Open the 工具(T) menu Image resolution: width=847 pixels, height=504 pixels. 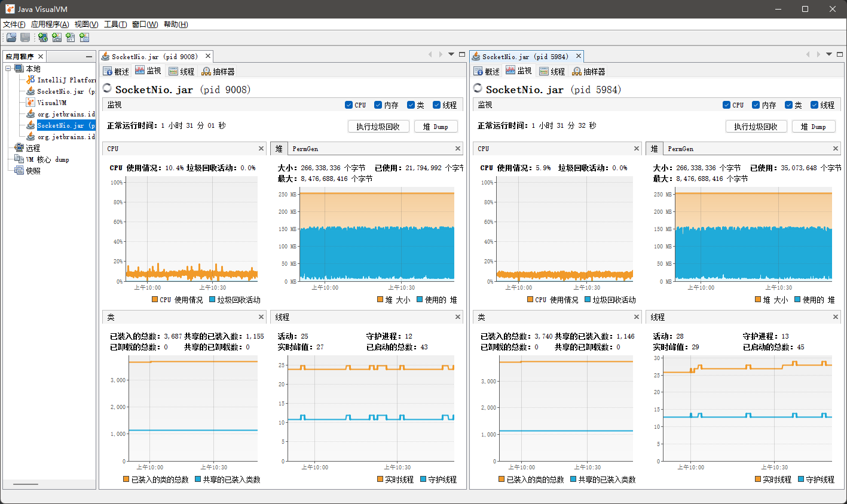click(x=115, y=24)
